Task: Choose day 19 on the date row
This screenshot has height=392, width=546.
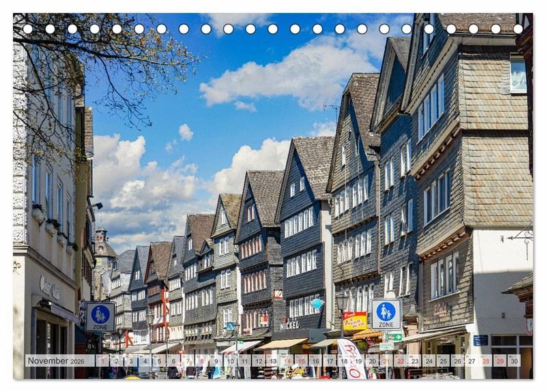Action: point(358,361)
